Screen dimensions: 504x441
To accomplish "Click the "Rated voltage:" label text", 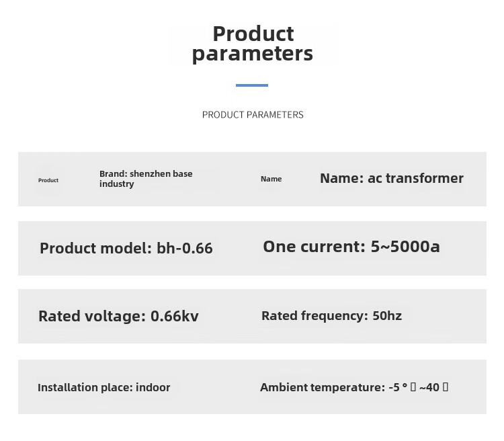I will pos(92,316).
